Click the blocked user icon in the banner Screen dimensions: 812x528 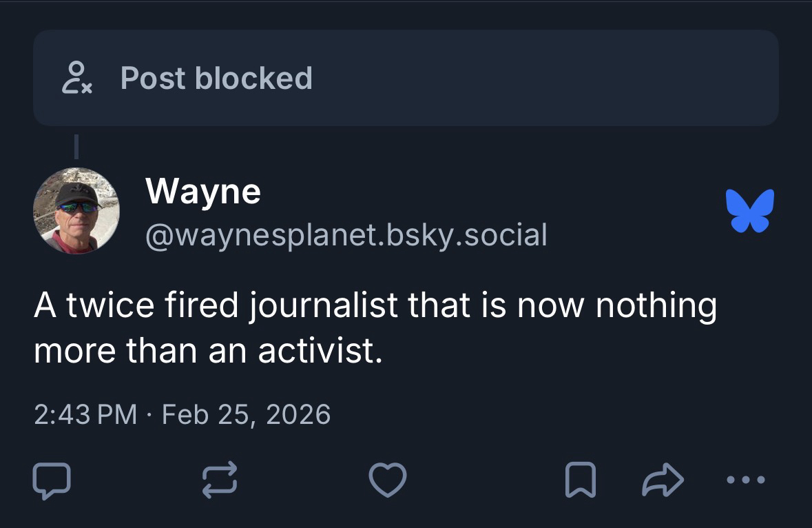coord(77,78)
